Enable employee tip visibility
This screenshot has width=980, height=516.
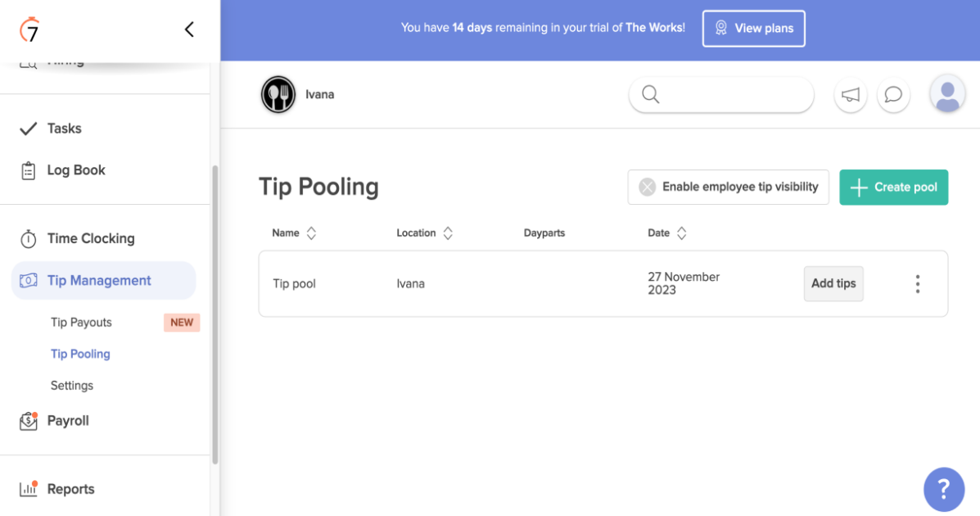tap(728, 187)
